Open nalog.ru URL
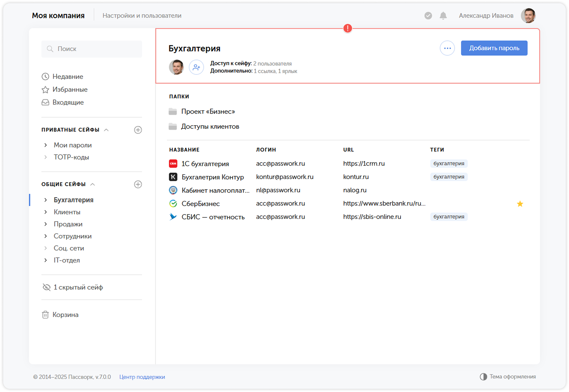 pyautogui.click(x=355, y=190)
